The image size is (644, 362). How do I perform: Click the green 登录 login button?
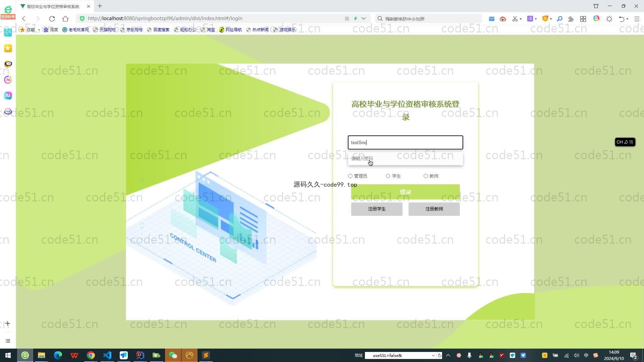coord(405,192)
